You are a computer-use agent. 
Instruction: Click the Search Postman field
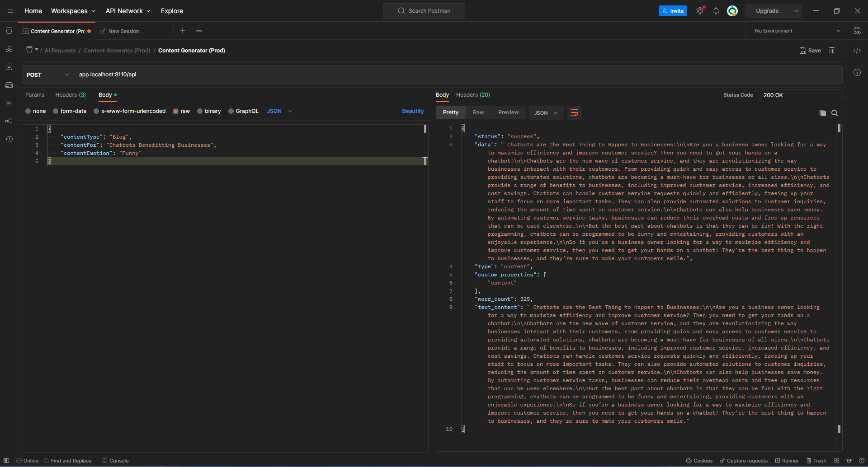tap(424, 11)
